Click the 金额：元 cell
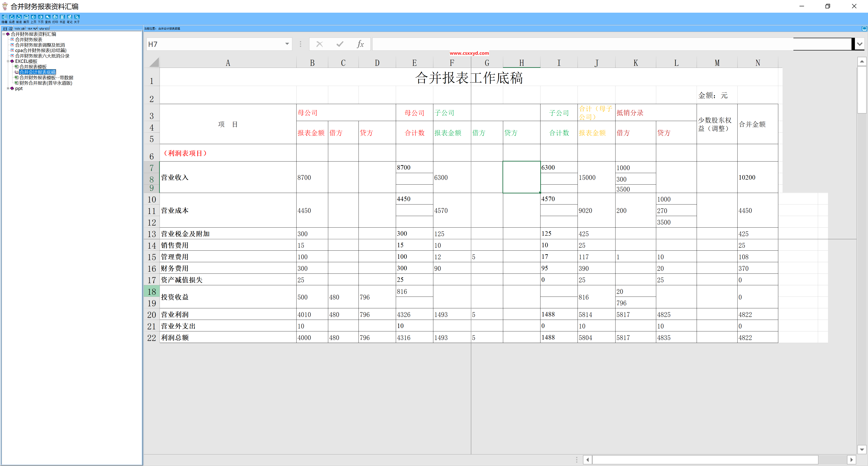 [x=717, y=95]
